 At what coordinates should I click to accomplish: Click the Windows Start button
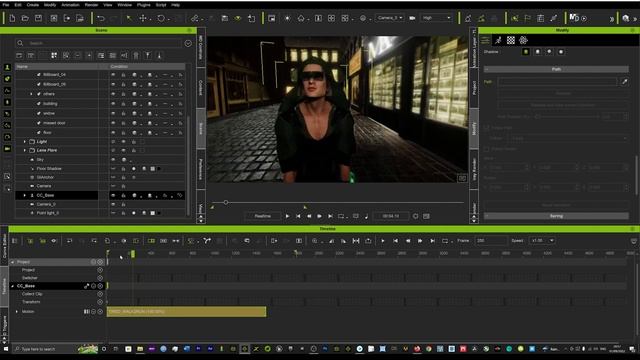(6, 349)
